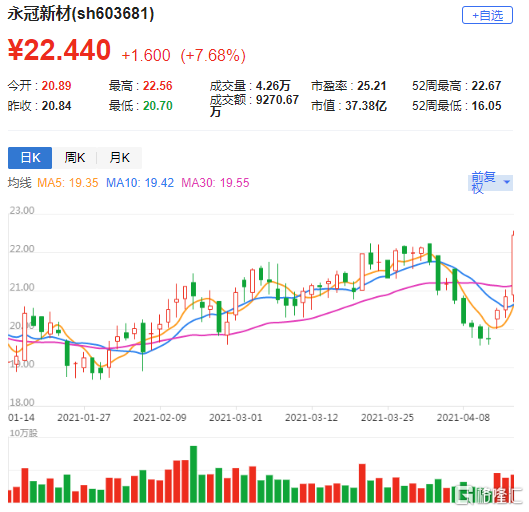This screenshot has width=529, height=512.
Task: Click the 22.00 price axis label
Action: 22,249
